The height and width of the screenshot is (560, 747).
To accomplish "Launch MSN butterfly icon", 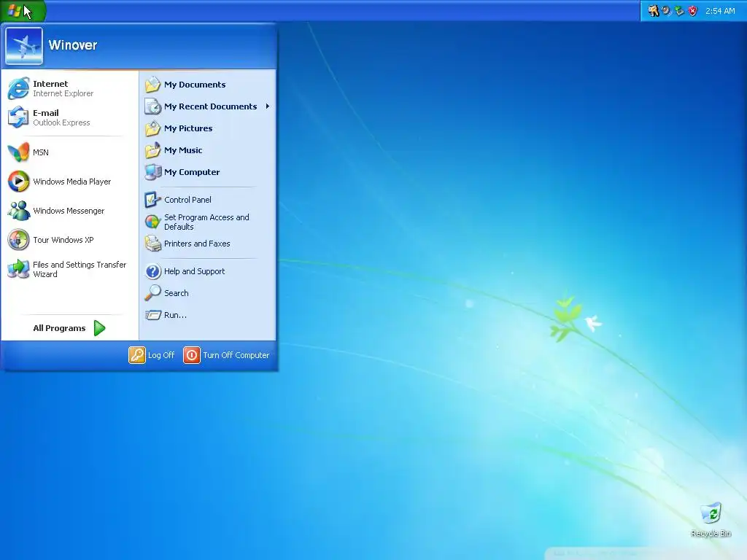I will tap(18, 152).
